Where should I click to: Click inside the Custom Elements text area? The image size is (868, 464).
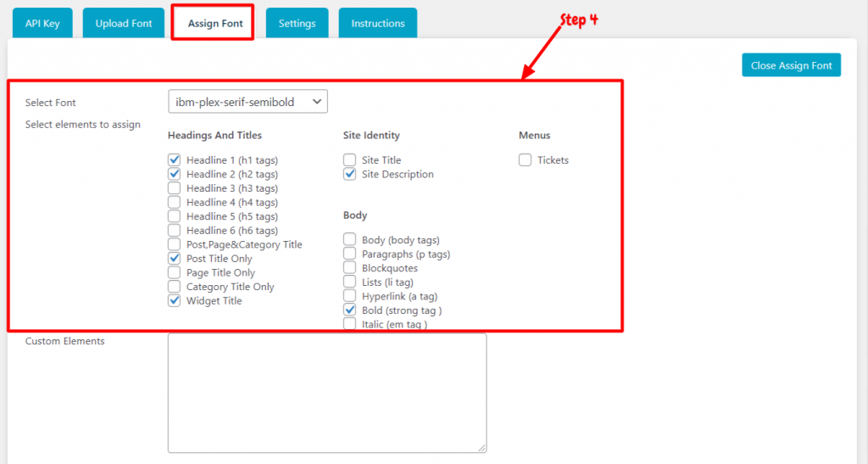point(327,393)
